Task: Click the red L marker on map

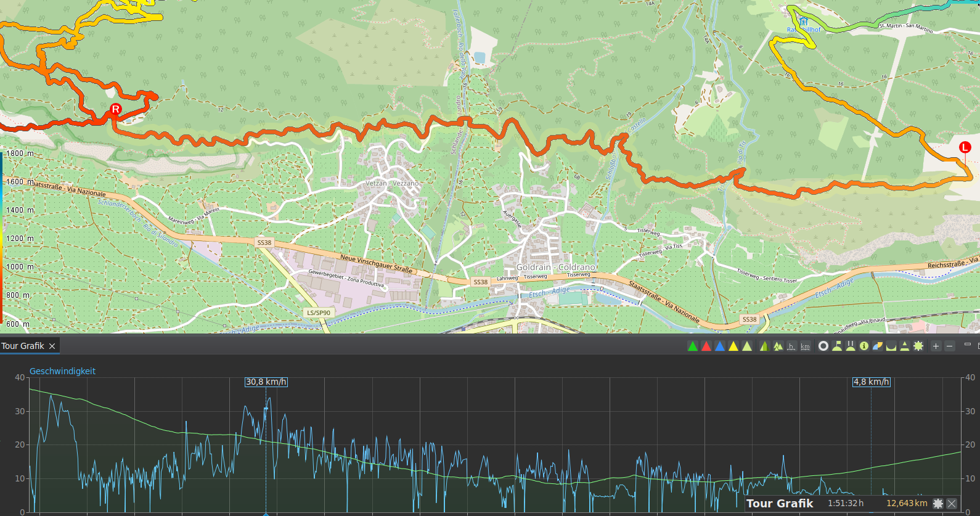Action: (x=965, y=147)
